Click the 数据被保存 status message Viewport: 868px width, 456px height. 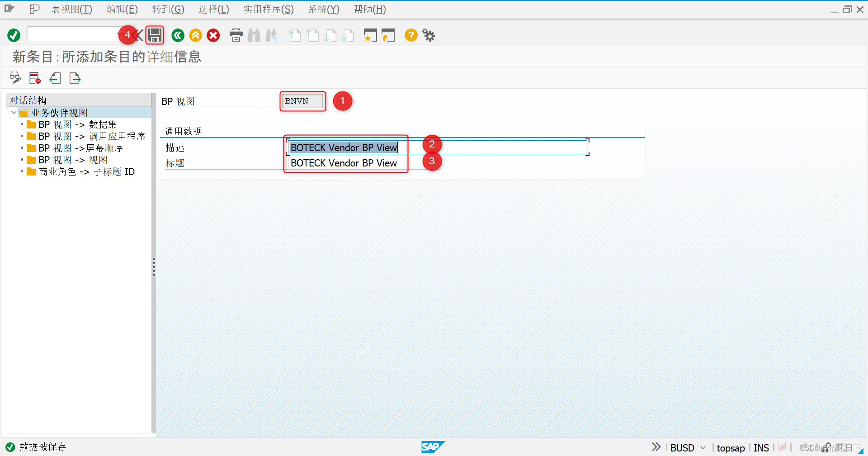(43, 447)
